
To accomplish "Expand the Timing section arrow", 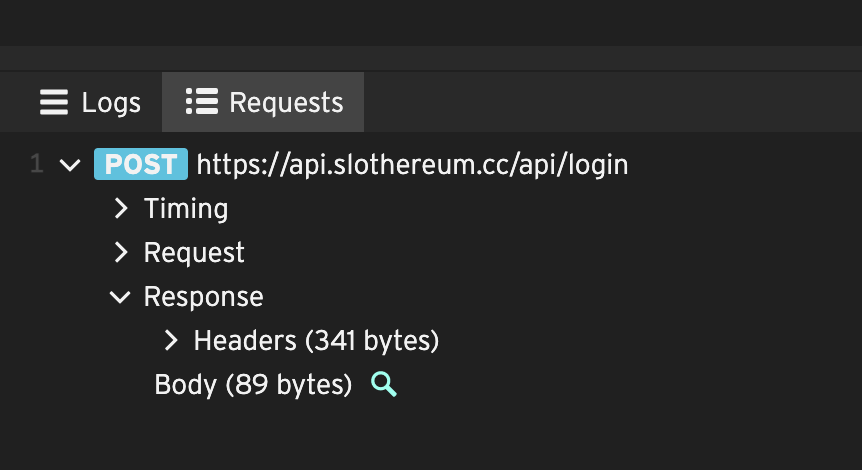I will click(121, 208).
